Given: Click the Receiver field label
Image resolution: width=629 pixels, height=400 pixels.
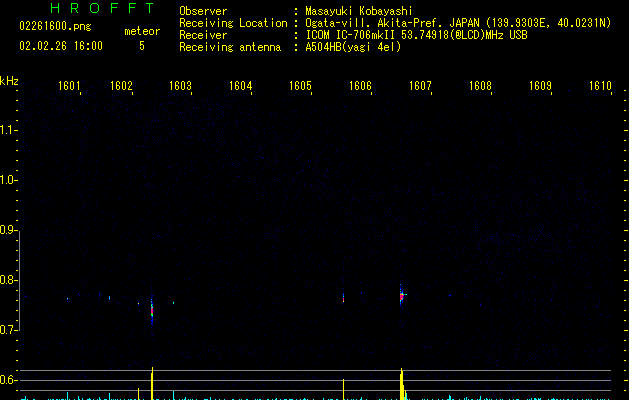Looking at the screenshot, I should pyautogui.click(x=203, y=35).
